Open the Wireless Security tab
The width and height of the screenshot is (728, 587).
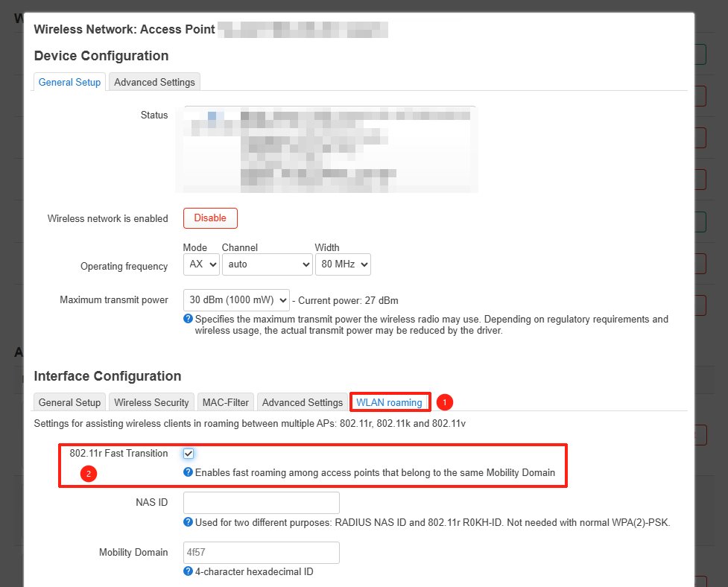(x=151, y=402)
